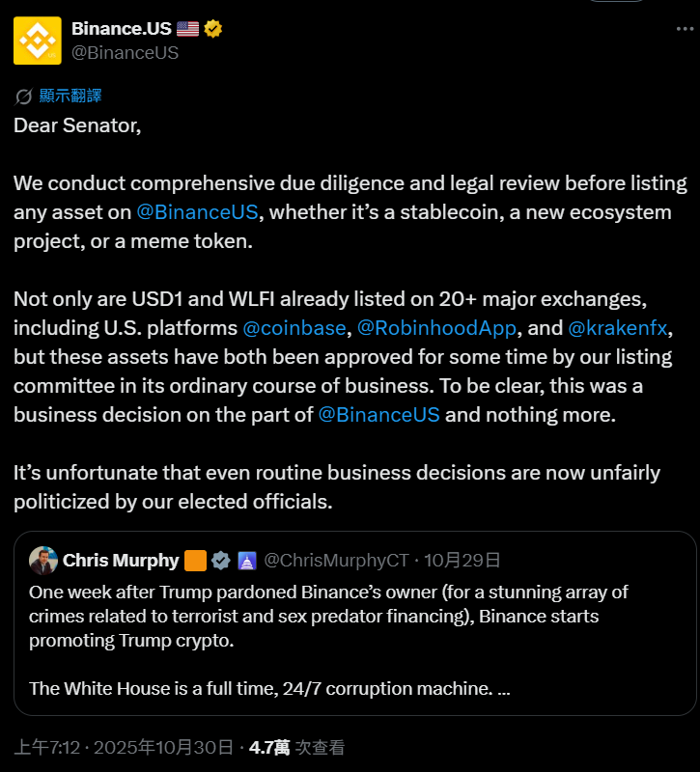The image size is (700, 772).
Task: Open the @coinbase mention link
Action: [294, 328]
